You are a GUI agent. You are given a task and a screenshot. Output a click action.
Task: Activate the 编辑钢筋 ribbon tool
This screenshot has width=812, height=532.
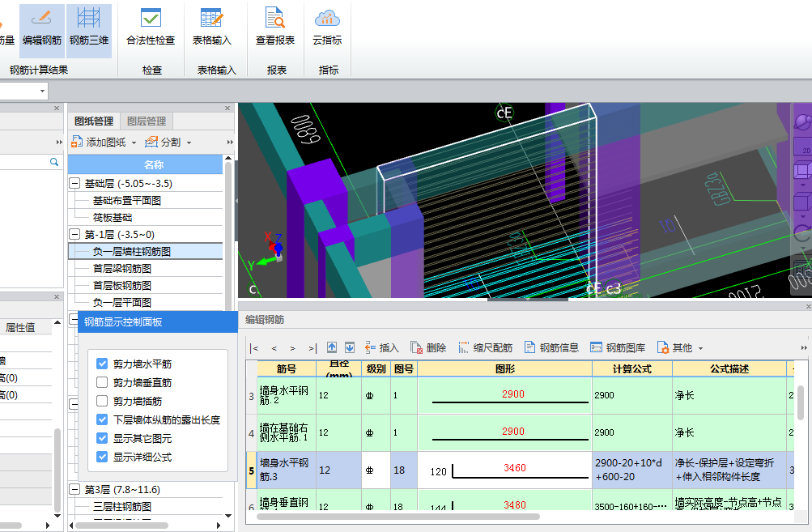(x=42, y=30)
